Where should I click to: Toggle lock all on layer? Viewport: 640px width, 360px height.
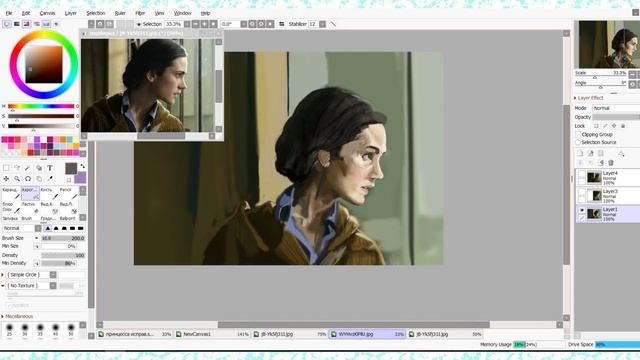pos(623,126)
